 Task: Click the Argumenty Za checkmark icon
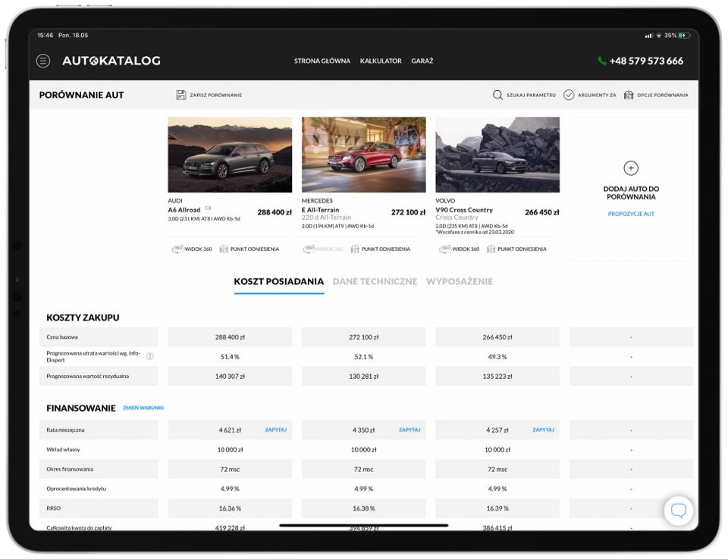point(569,95)
